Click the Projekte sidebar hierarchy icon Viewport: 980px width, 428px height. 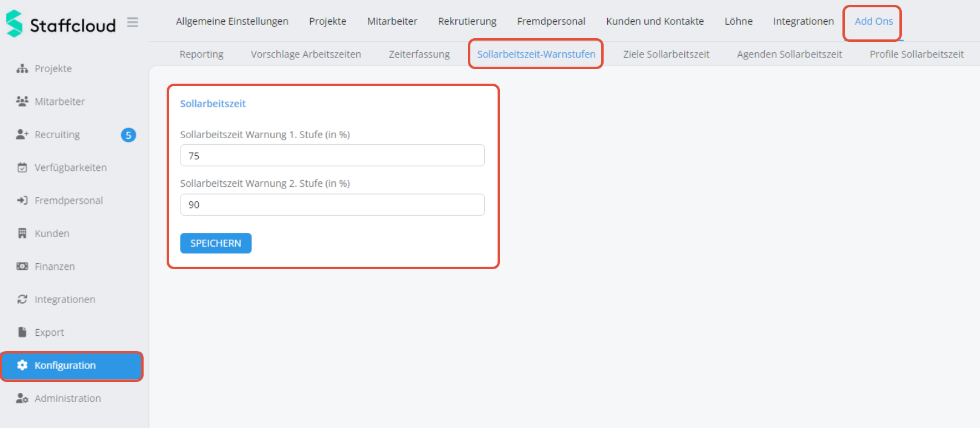22,69
